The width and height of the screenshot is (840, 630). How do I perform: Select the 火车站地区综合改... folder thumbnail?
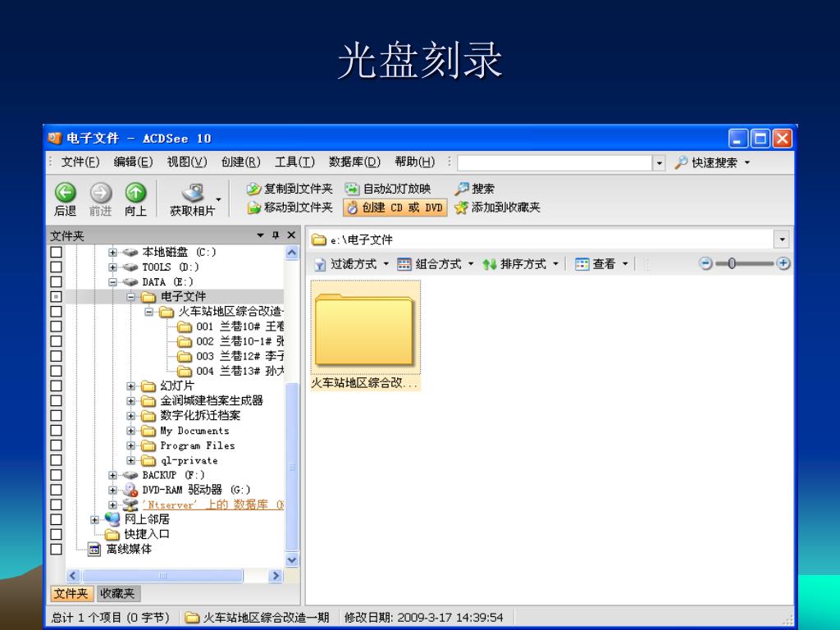coord(365,335)
